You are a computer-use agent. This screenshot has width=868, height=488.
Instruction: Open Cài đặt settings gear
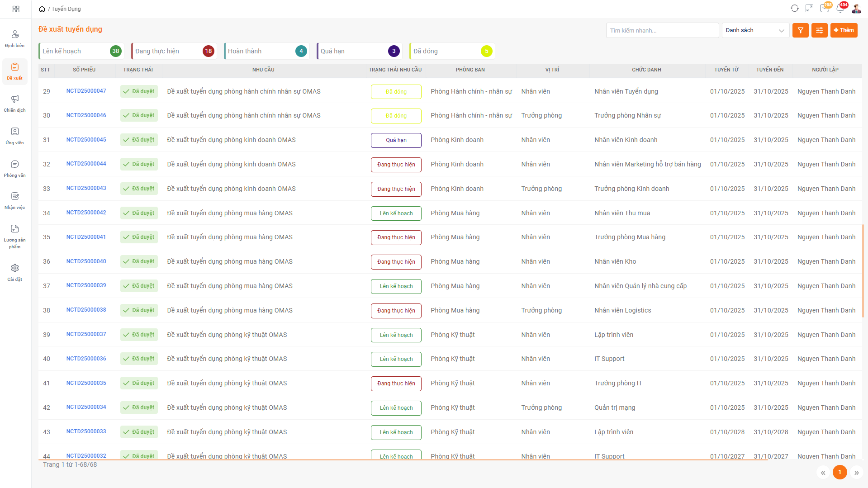[x=15, y=269]
